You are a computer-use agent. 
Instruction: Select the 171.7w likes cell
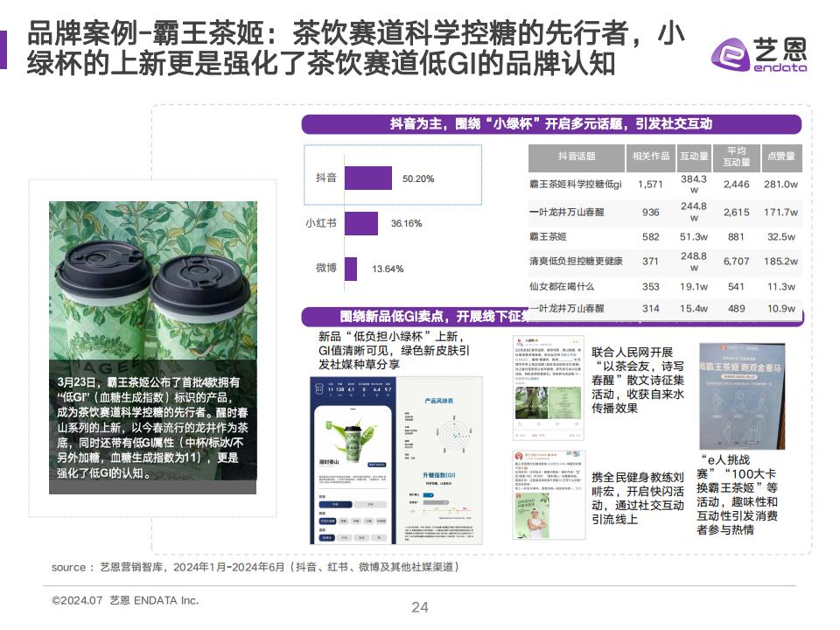pos(781,212)
